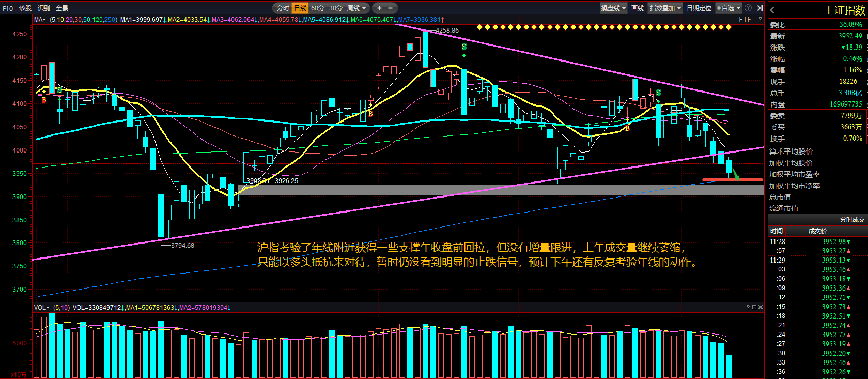Collapse side panel using left chevron
Screen dimensions: 868x379
[x=772, y=10]
